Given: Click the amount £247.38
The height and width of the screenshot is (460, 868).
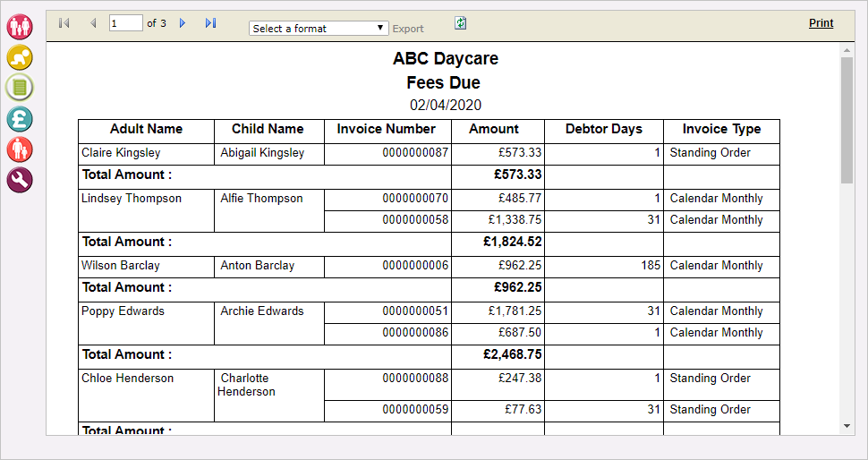Looking at the screenshot, I should tap(520, 379).
